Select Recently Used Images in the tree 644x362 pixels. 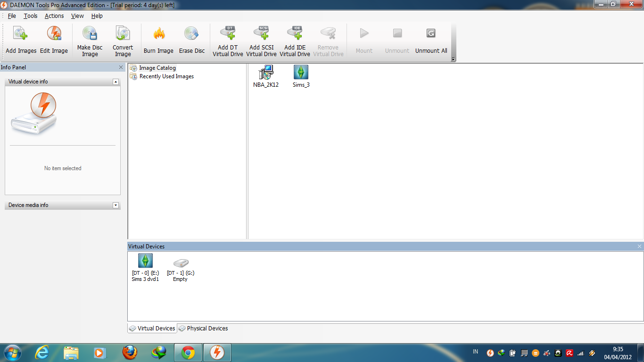coord(162,76)
